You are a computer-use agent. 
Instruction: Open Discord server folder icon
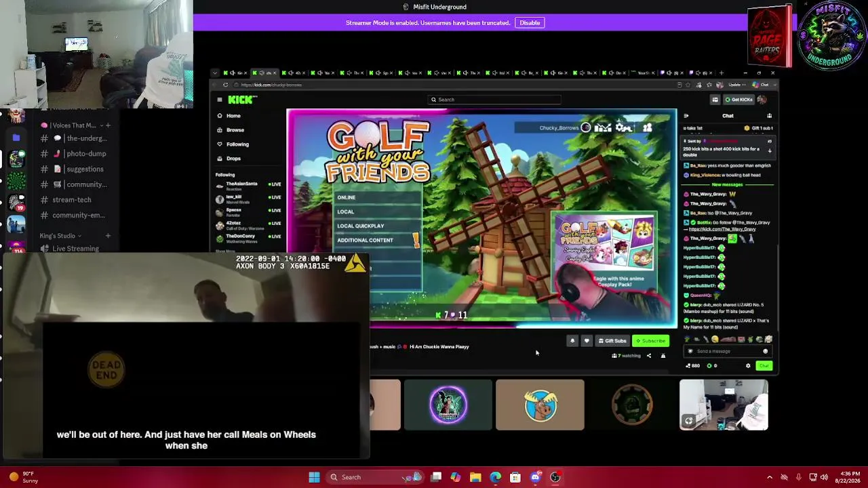(16, 138)
